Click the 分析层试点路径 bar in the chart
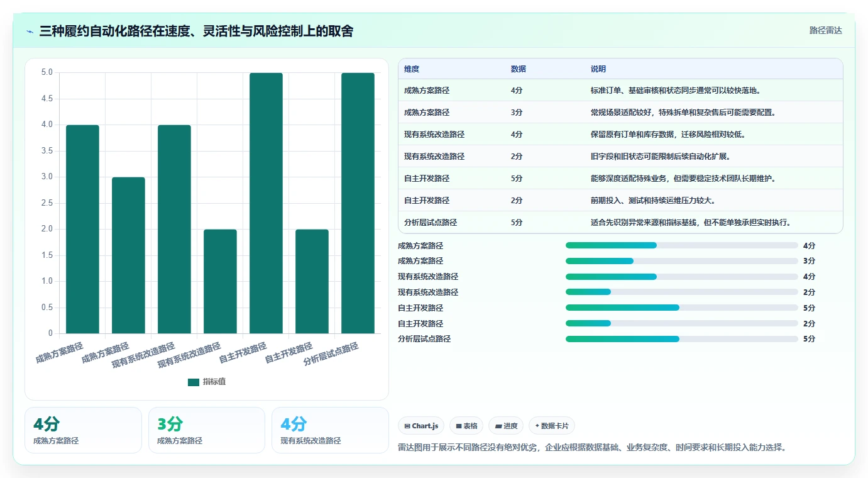 point(358,203)
